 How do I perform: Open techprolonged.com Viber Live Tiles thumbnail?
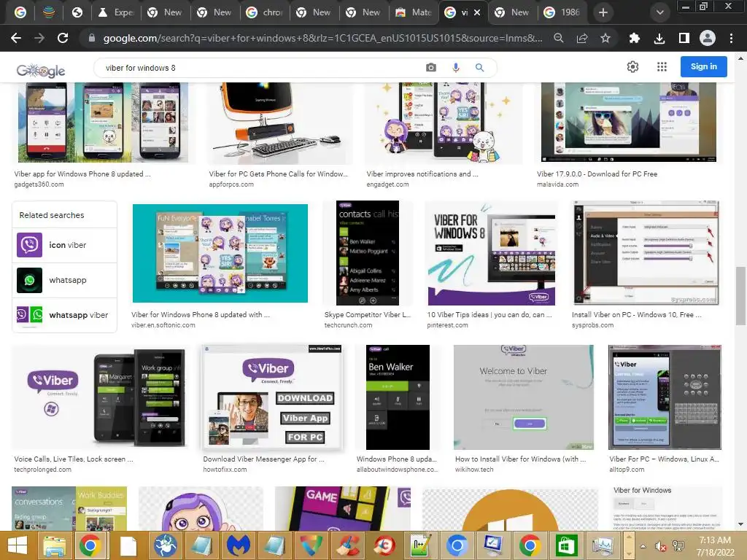click(x=100, y=397)
